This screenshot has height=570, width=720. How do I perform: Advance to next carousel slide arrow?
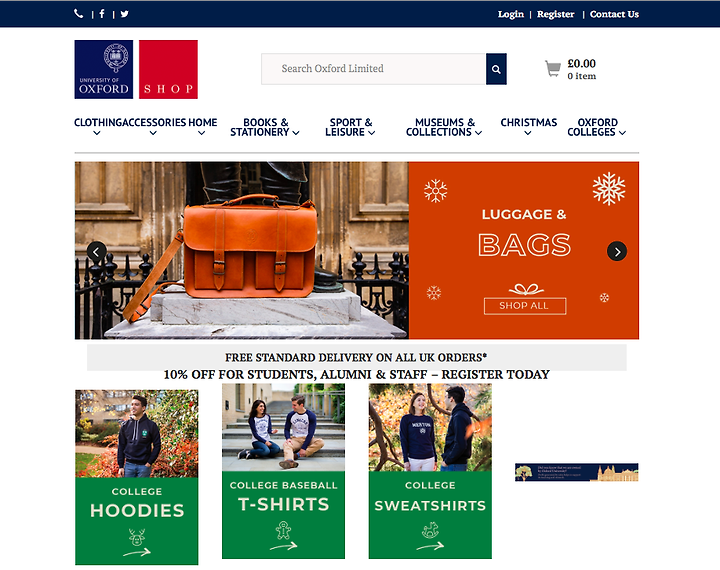pyautogui.click(x=617, y=251)
